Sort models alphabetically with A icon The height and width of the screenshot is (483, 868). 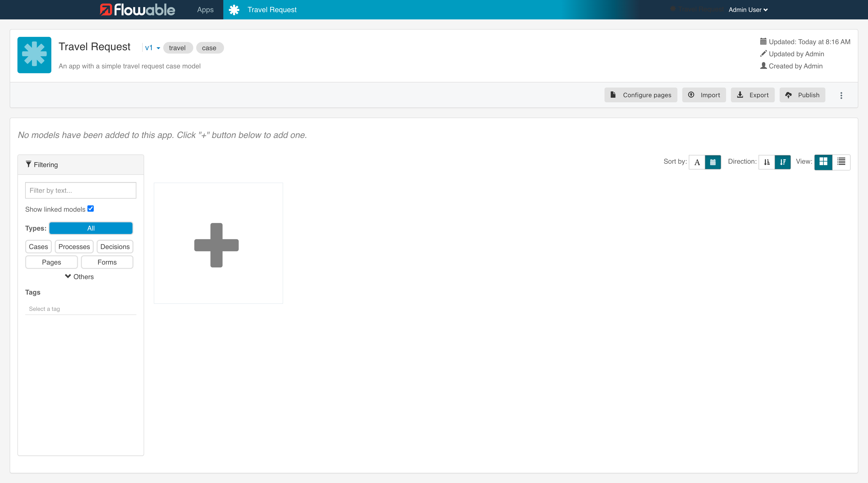(697, 162)
